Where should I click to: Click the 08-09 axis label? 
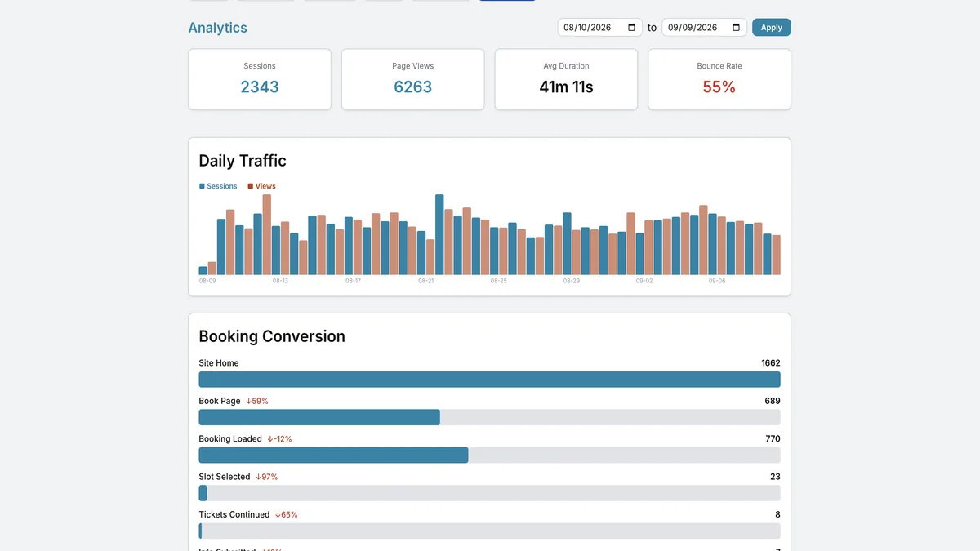[207, 281]
